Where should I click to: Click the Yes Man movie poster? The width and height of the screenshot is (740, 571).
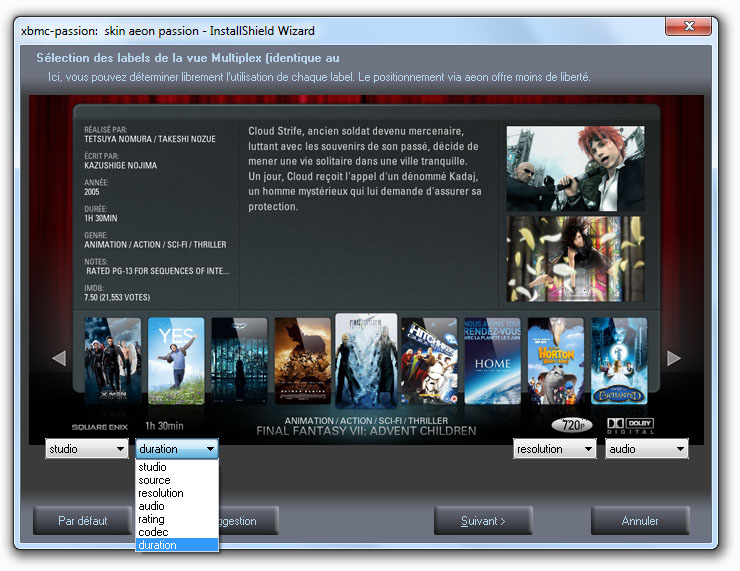point(176,361)
